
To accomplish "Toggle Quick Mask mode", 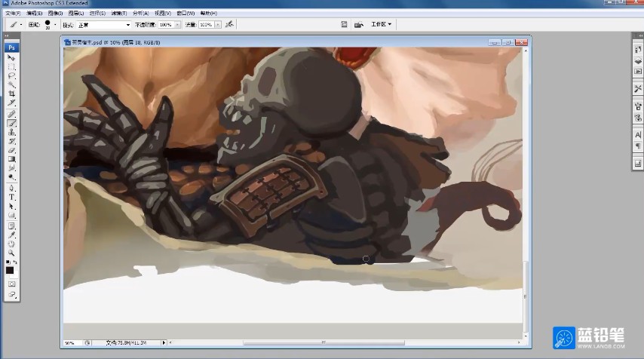I will click(x=11, y=284).
